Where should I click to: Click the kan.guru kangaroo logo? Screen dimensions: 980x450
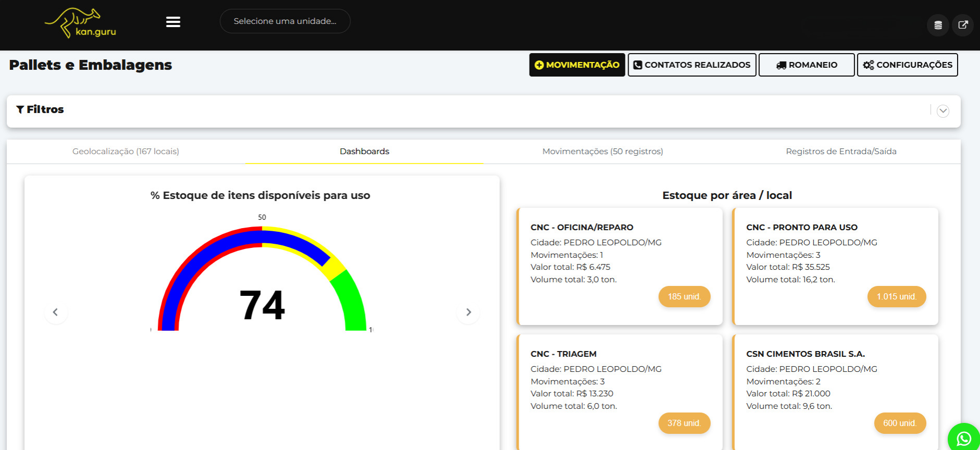[x=80, y=23]
